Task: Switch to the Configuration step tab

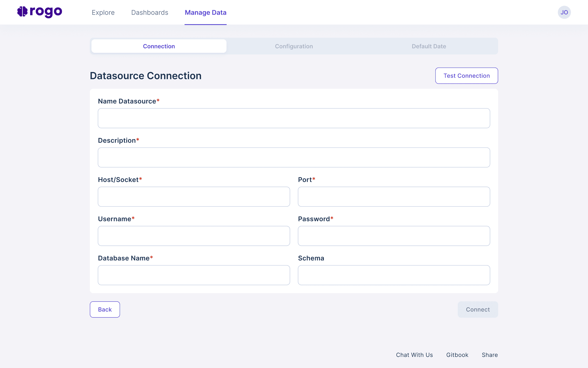Action: (x=294, y=46)
